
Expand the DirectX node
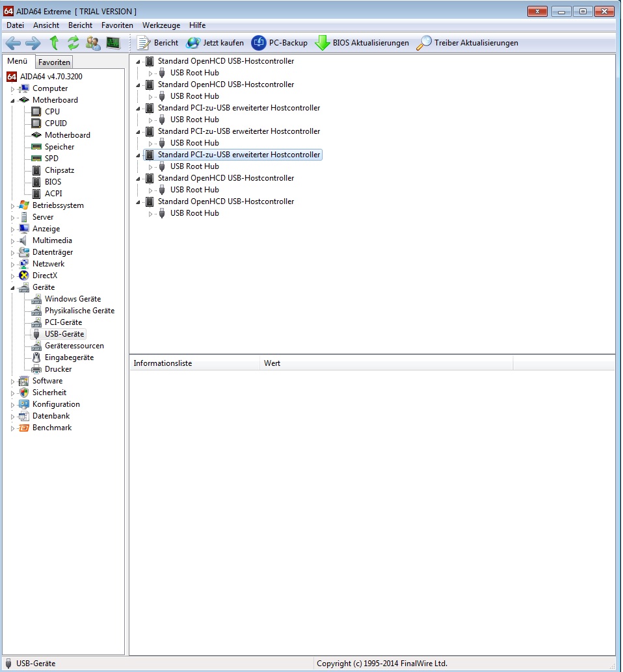12,276
